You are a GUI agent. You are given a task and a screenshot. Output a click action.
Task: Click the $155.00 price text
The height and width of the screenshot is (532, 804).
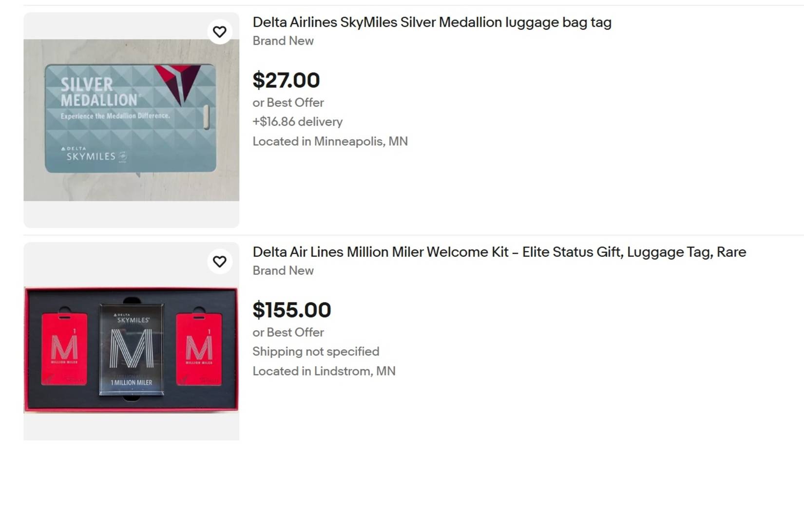(291, 310)
